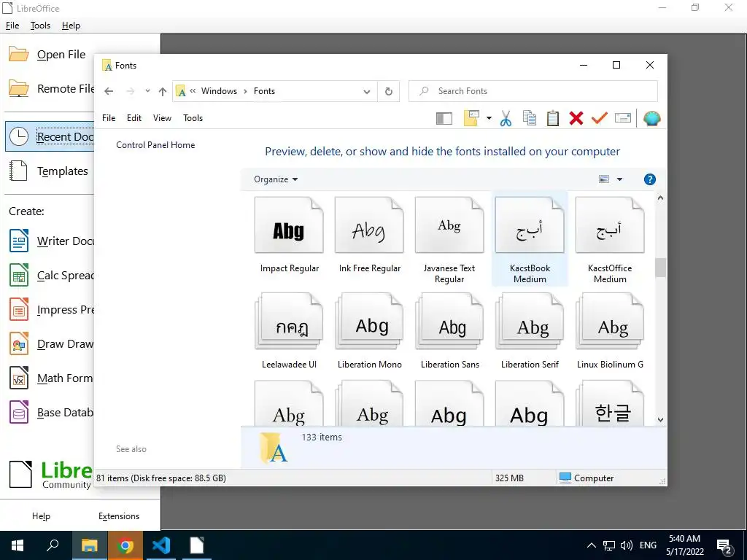Click the red X Delete icon

point(576,118)
